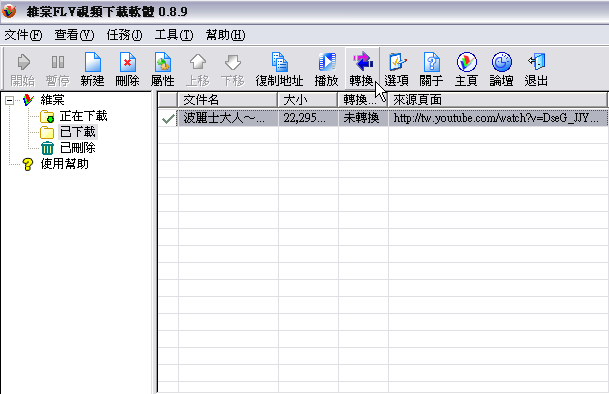The height and width of the screenshot is (394, 609).
Task: Click the 暫停 (Pause) toolbar icon
Action: click(x=57, y=70)
